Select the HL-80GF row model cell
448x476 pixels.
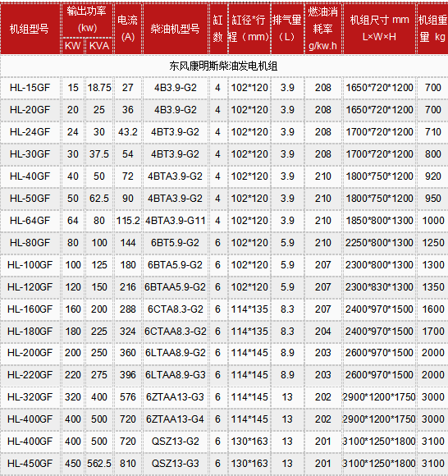(x=30, y=243)
